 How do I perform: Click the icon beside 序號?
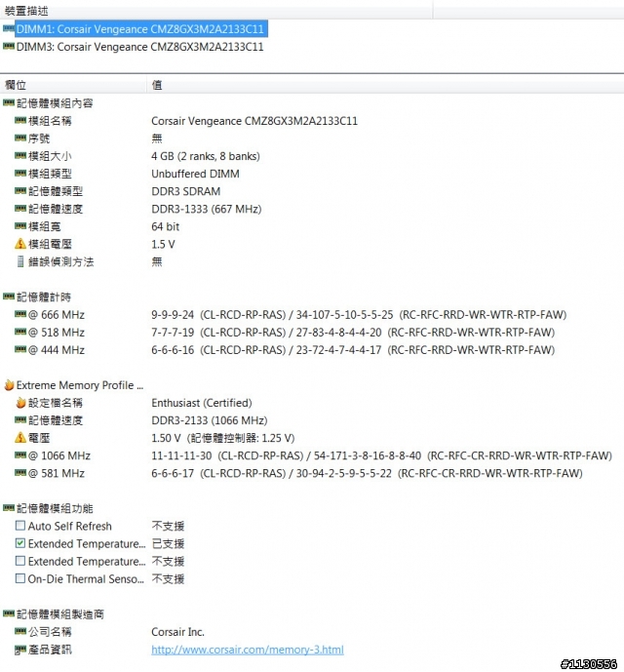pos(20,138)
